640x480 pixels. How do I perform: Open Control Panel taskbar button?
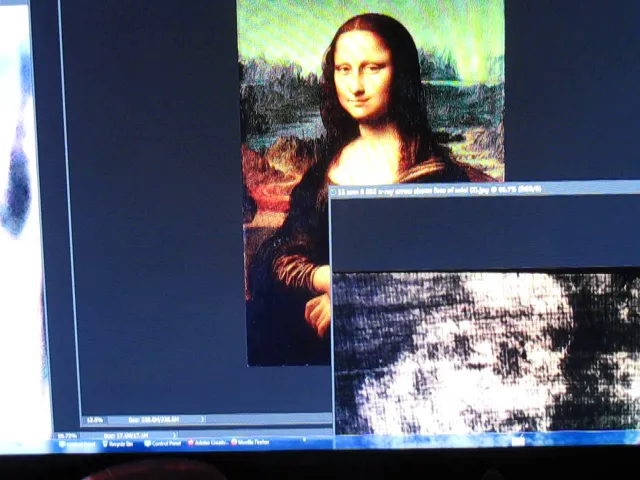163,443
